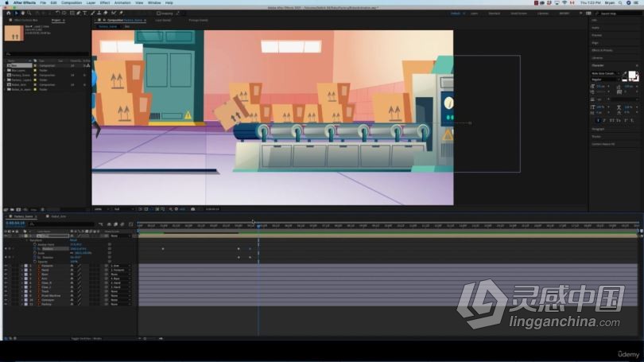Image resolution: width=644 pixels, height=362 pixels.
Task: Click the Box thumbnail in Project panel
Action: 14,33
